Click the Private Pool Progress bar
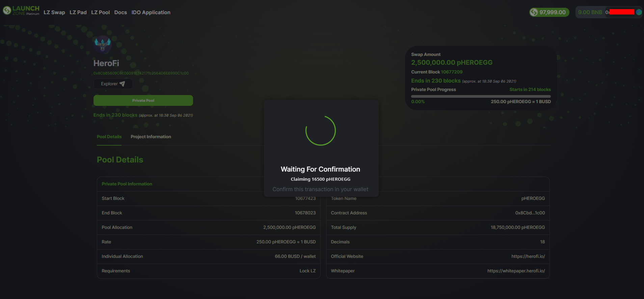The height and width of the screenshot is (299, 644). (x=481, y=96)
